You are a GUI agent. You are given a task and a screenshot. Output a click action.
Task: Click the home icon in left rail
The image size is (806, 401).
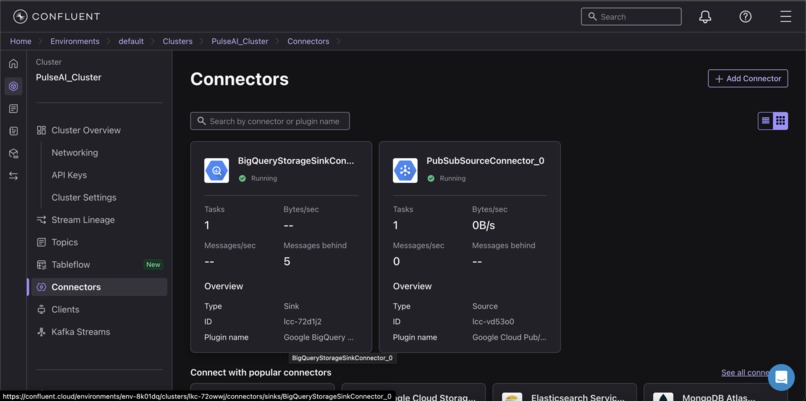[13, 64]
